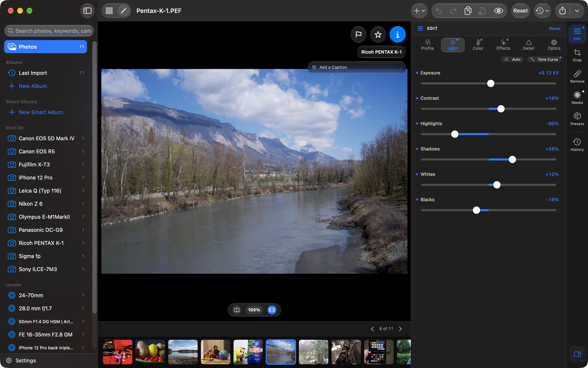The width and height of the screenshot is (588, 368).
Task: Flag this photo
Action: point(358,34)
